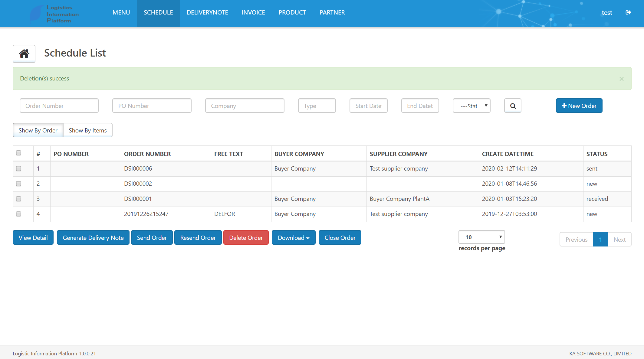Click the Next pagination link
The width and height of the screenshot is (644, 359).
tap(619, 240)
